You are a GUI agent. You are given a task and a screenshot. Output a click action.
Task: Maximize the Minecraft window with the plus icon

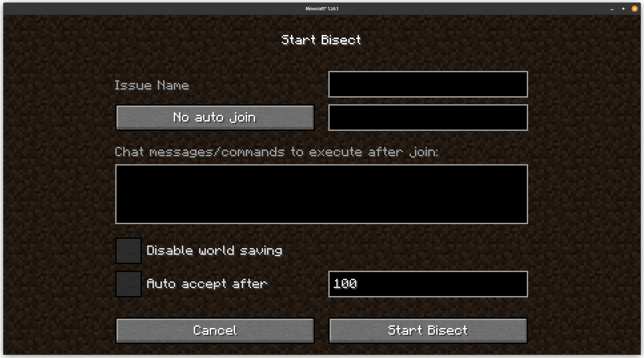(623, 9)
